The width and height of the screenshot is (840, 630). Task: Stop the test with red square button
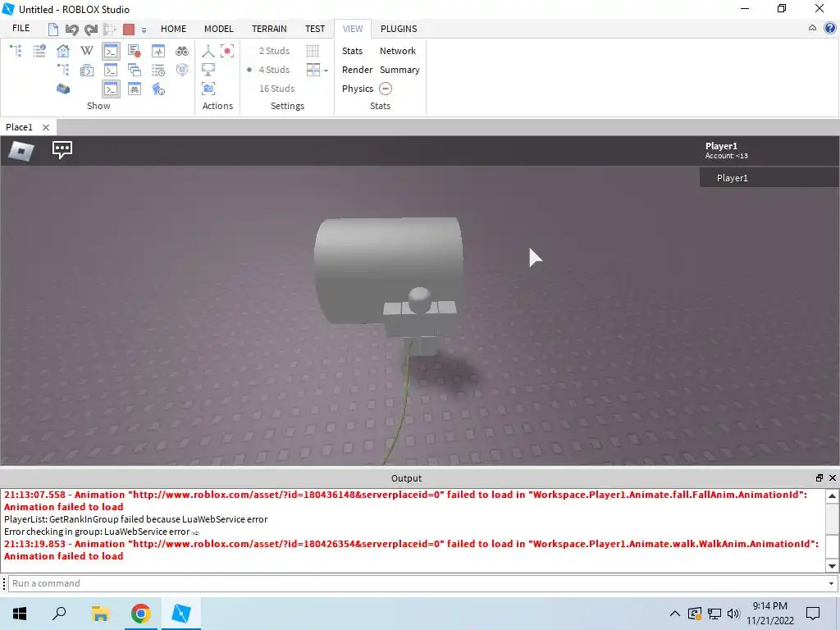pyautogui.click(x=129, y=29)
